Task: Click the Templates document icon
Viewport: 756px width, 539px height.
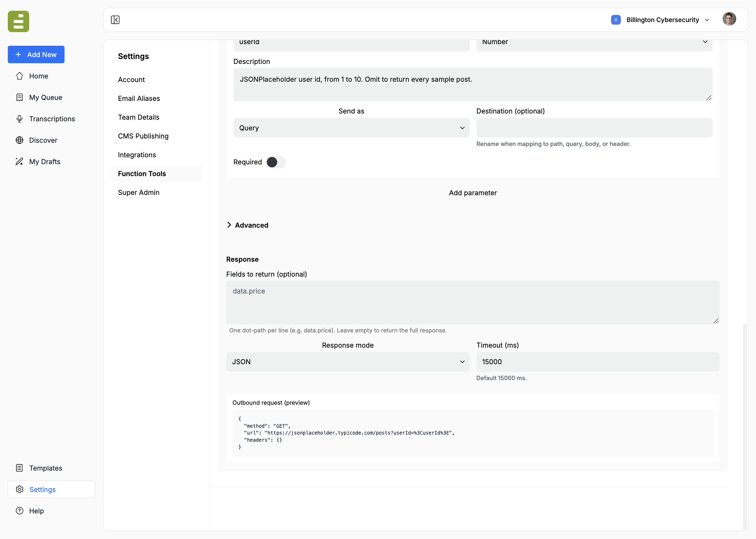Action: pos(19,468)
